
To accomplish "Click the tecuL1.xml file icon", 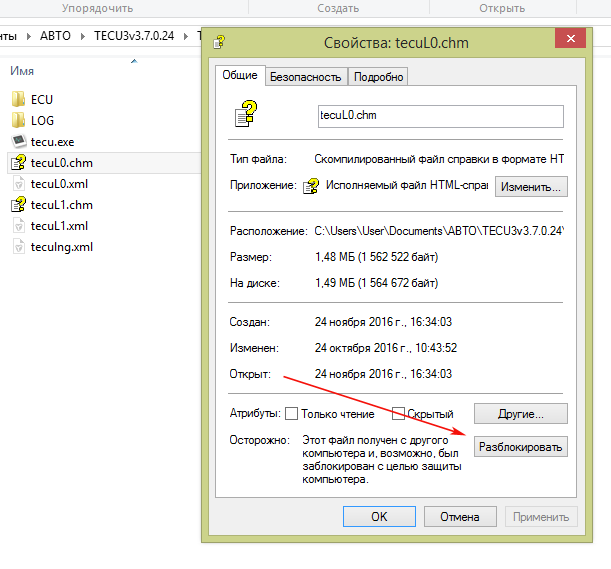I will pos(19,226).
